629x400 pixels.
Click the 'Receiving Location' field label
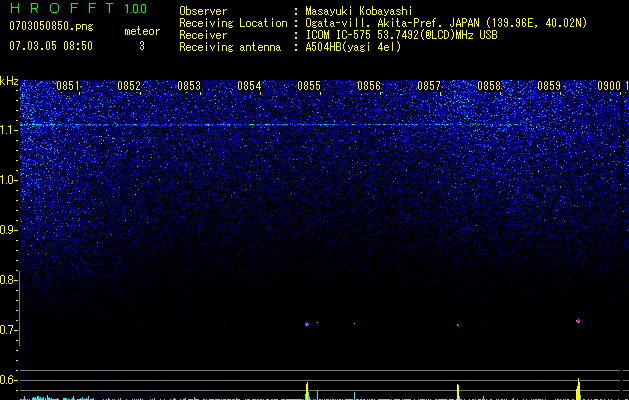tap(233, 23)
